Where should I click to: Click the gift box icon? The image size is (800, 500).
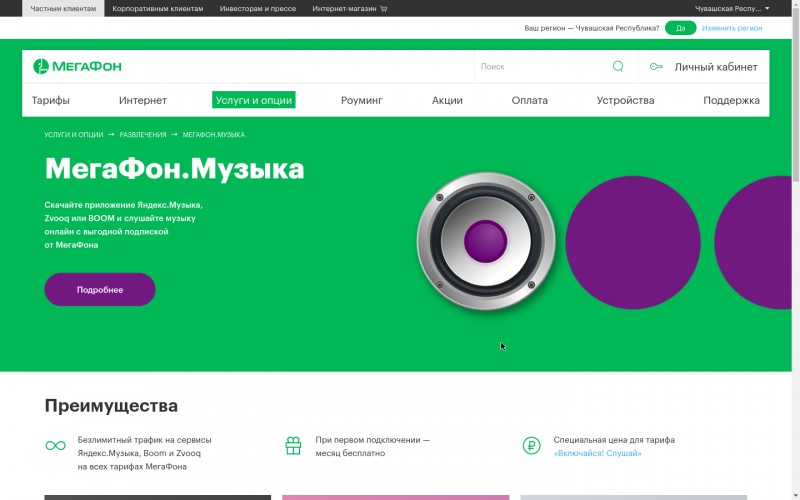[x=293, y=445]
